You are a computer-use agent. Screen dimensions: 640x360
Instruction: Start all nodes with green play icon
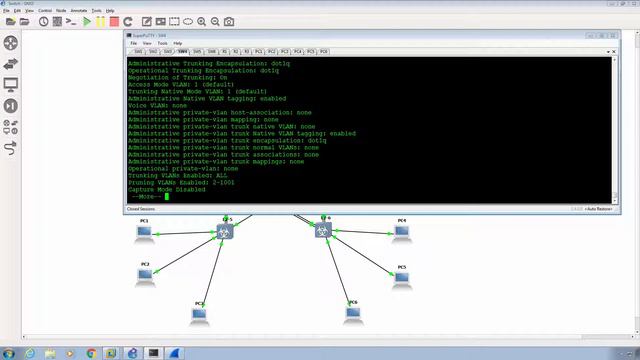(87, 22)
